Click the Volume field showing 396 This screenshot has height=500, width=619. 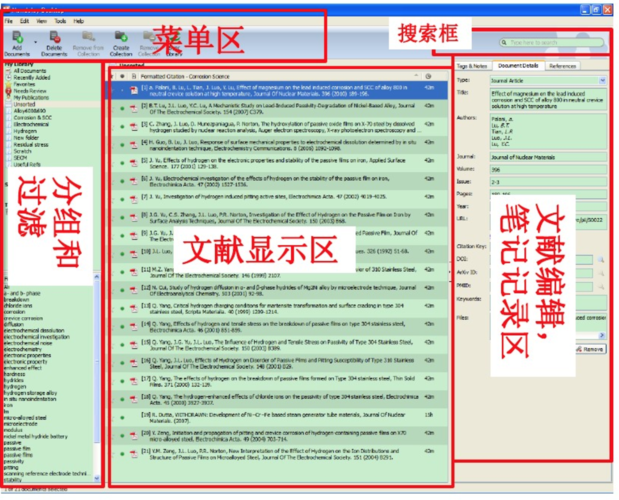click(548, 170)
